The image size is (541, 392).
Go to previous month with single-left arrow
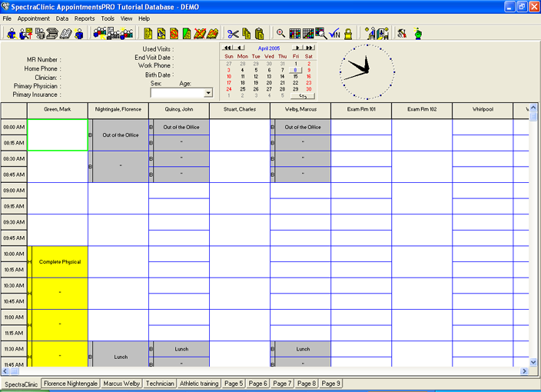240,48
